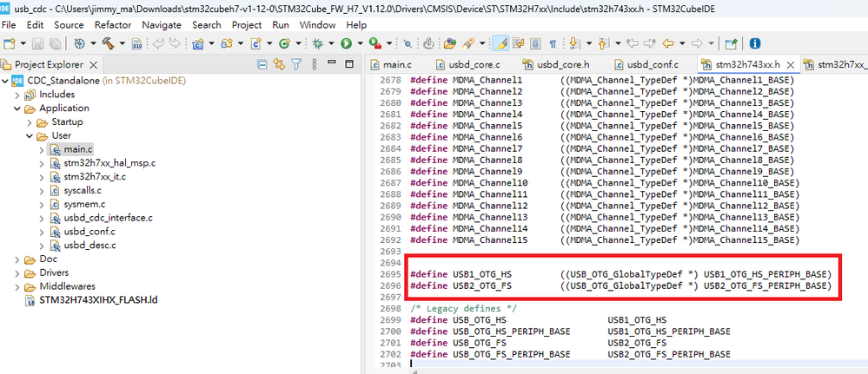
Task: Open the Build hammer dropdown arrow
Action: click(x=123, y=43)
